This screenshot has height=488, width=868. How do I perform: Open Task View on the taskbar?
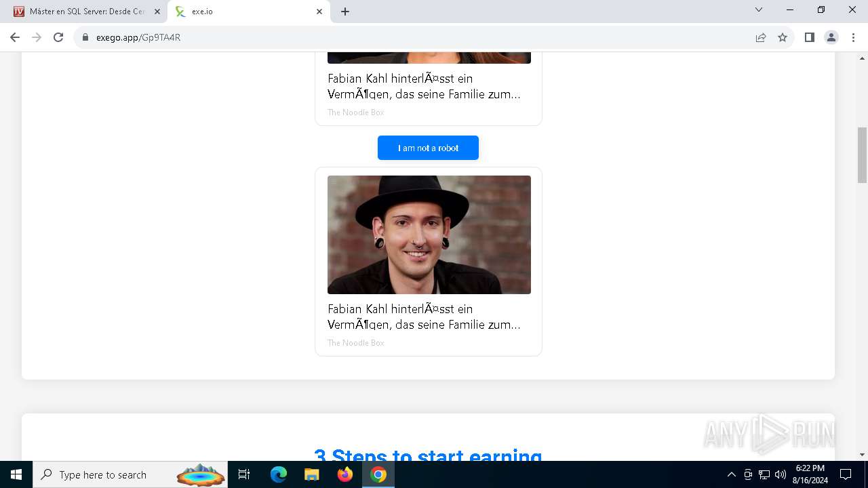click(x=245, y=474)
